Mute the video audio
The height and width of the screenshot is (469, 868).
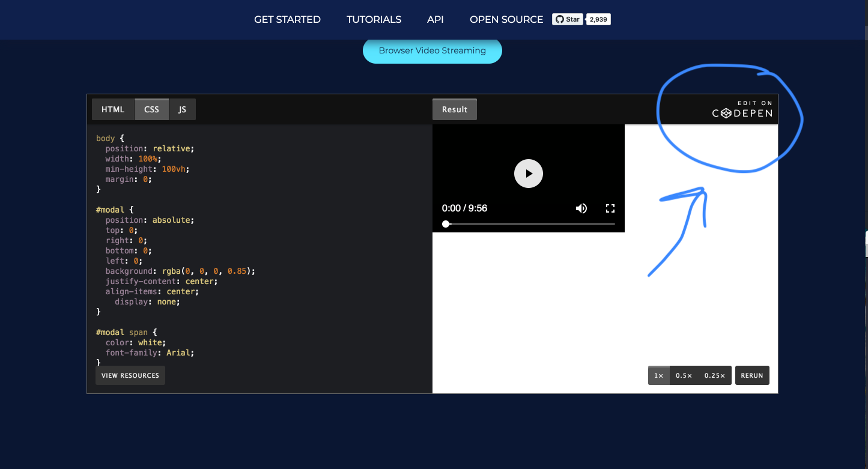pos(581,208)
